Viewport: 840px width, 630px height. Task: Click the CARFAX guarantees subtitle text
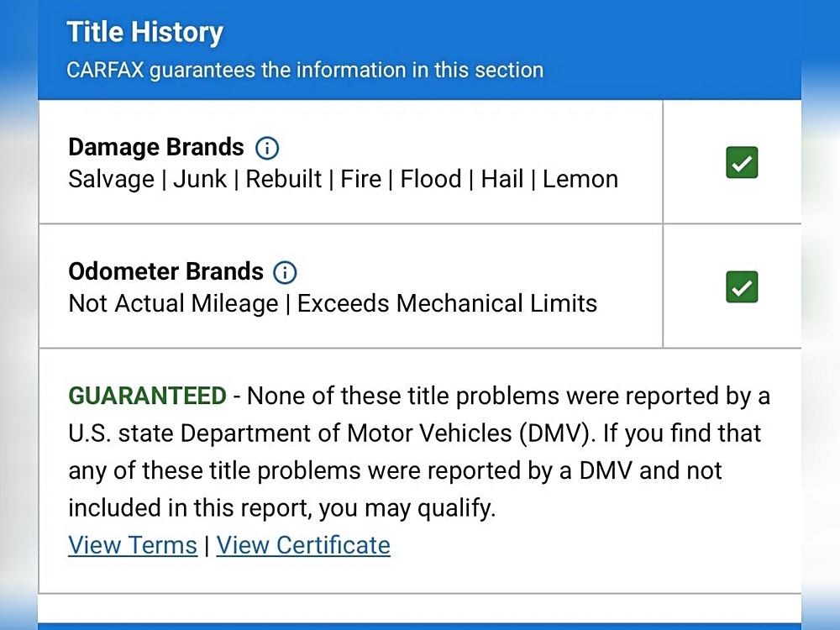point(305,70)
